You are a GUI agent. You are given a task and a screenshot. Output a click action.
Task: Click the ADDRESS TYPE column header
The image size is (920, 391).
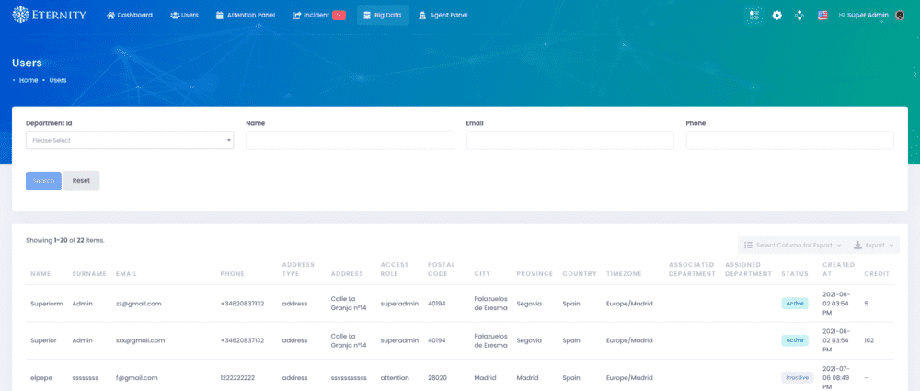click(x=298, y=269)
